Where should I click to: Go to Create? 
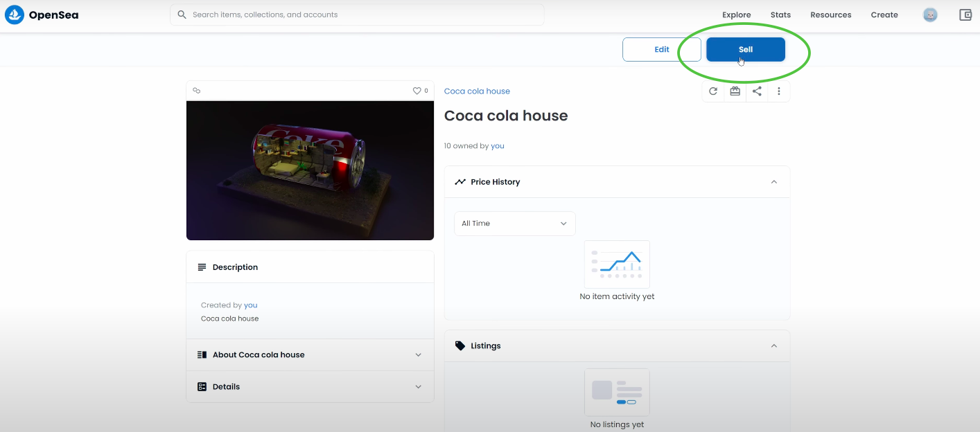884,15
